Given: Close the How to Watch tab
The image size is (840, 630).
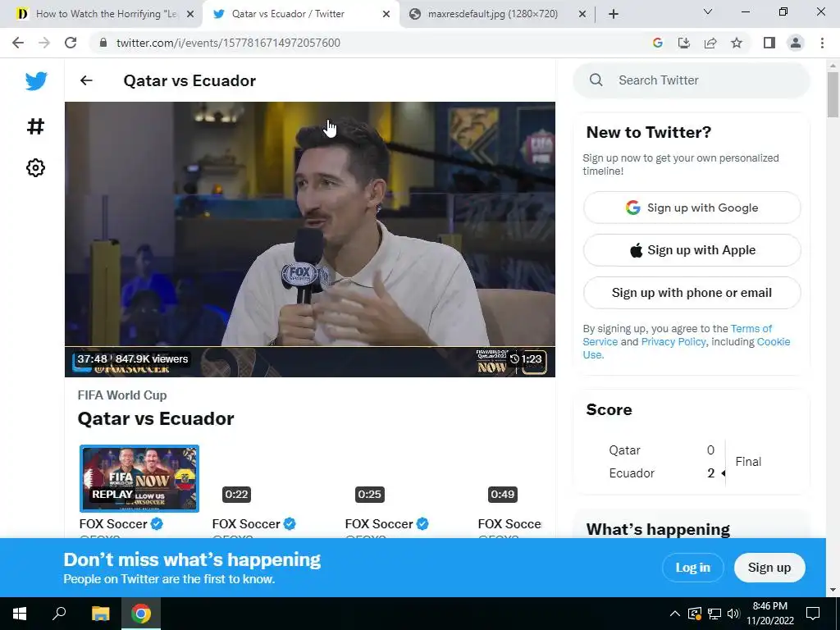Looking at the screenshot, I should click(190, 14).
